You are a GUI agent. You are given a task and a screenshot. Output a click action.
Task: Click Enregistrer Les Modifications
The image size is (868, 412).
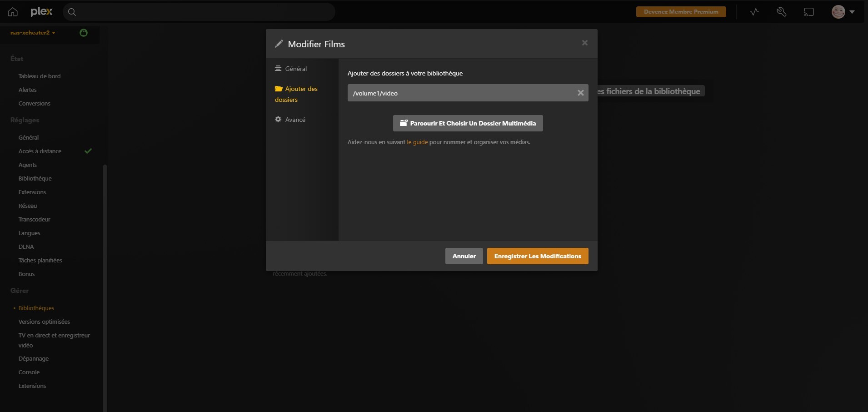point(538,256)
